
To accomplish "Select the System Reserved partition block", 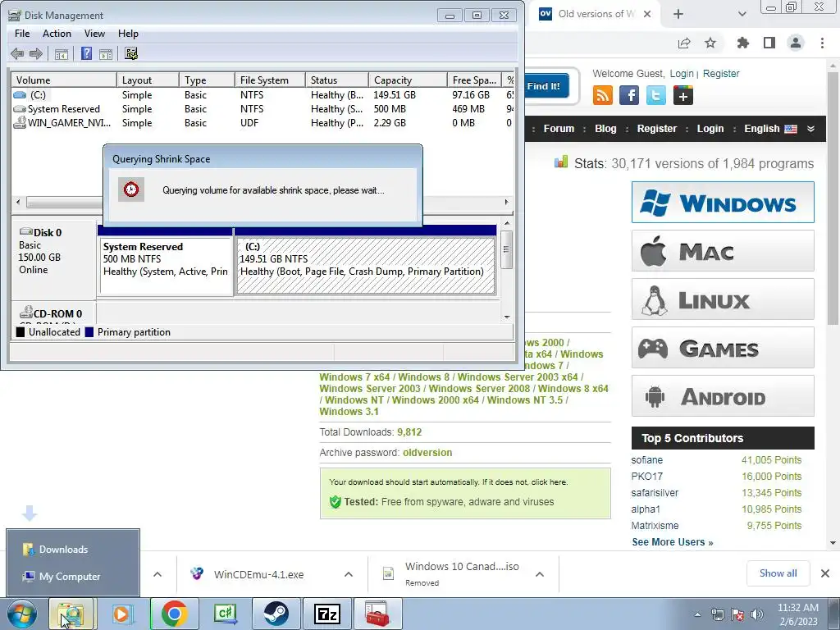I will 166,266.
